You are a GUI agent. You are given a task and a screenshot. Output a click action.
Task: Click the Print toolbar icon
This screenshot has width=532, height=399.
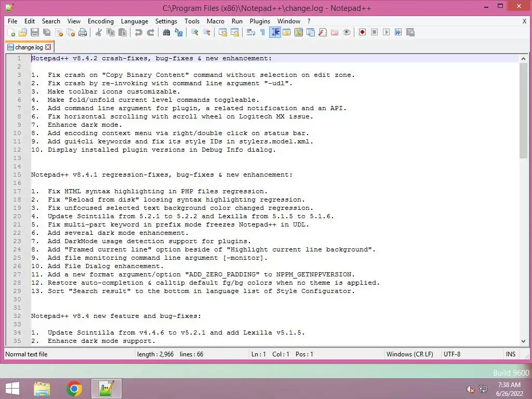pyautogui.click(x=83, y=33)
